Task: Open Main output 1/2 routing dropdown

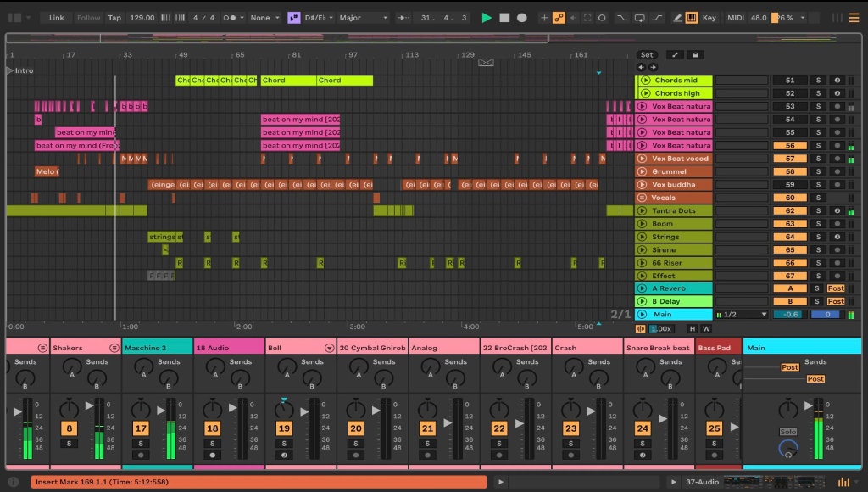Action: [743, 315]
